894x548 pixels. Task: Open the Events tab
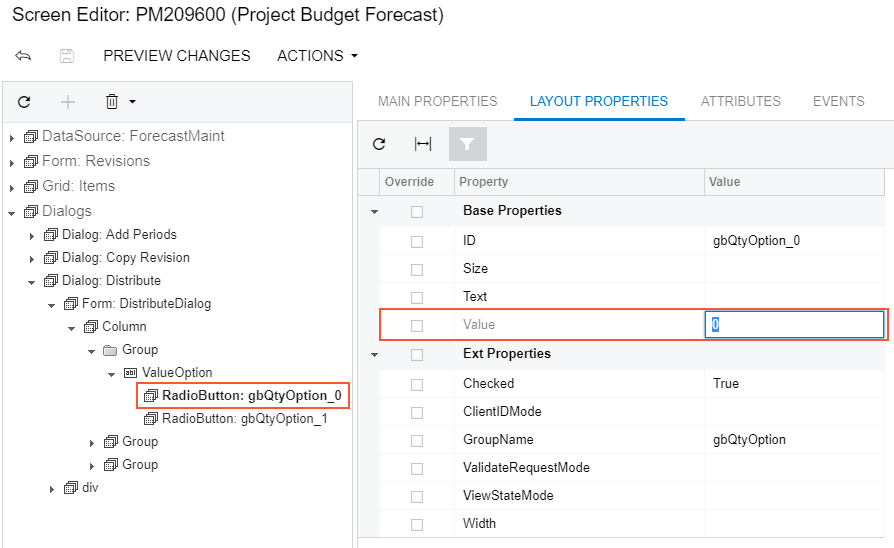838,101
